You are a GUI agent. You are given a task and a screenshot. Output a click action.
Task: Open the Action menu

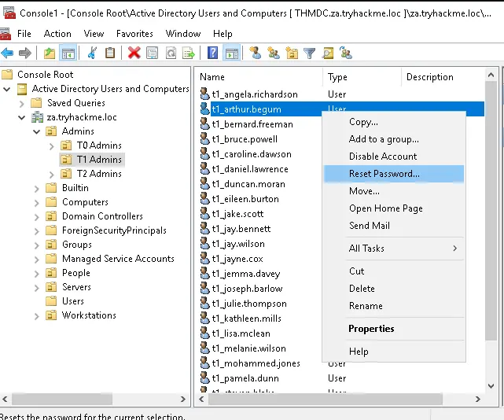[57, 34]
